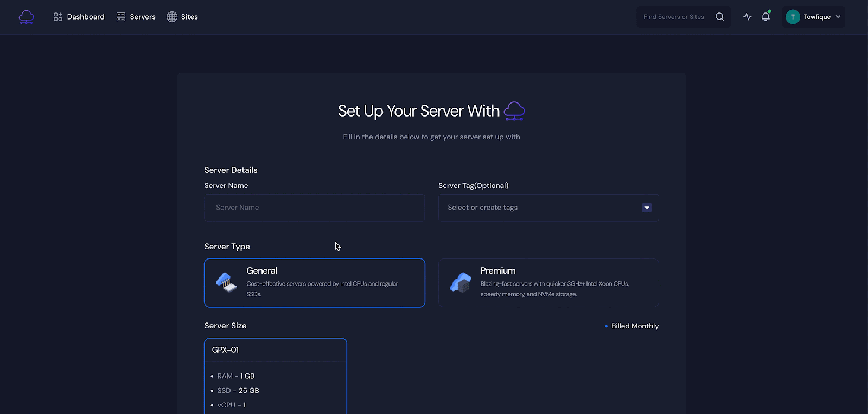Open the activity pulse icon
The width and height of the screenshot is (868, 414).
click(x=748, y=17)
